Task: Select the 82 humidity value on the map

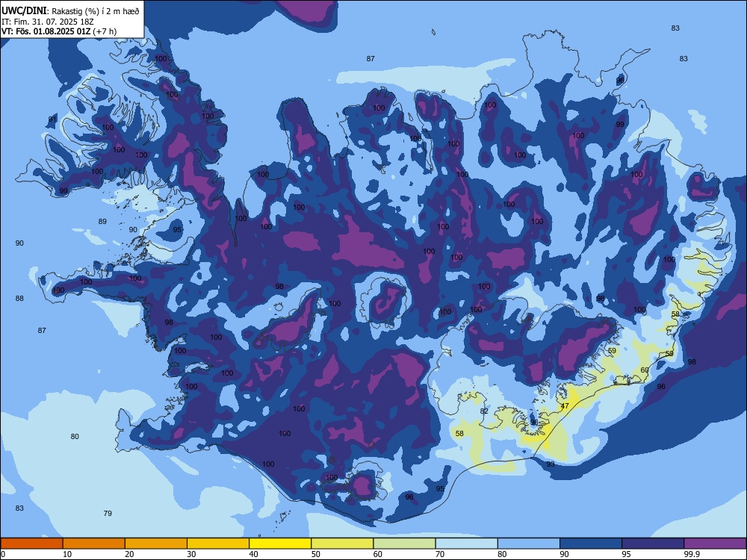Action: [484, 411]
